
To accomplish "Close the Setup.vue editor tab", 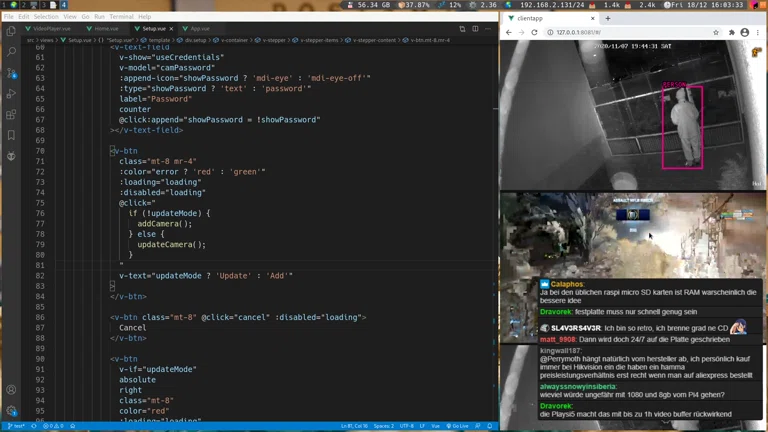I will click(171, 29).
